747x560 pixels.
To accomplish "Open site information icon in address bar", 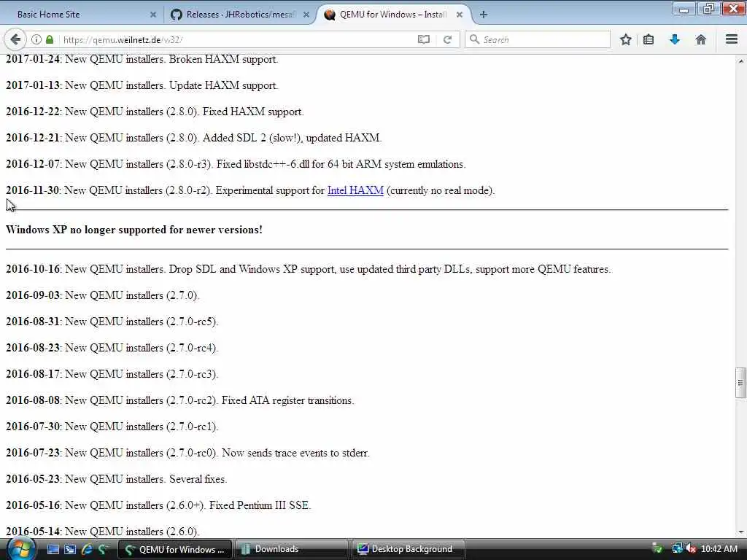I will [x=36, y=39].
